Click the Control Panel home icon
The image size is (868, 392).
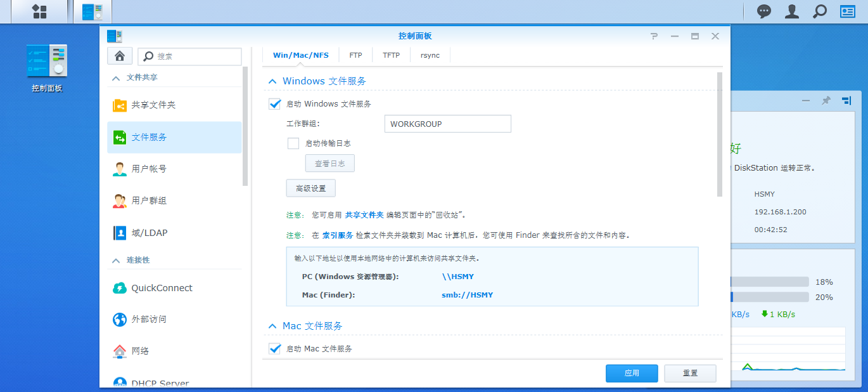(120, 56)
